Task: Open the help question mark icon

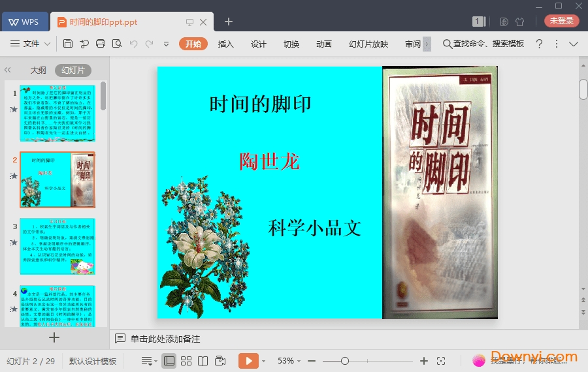Action: point(539,44)
